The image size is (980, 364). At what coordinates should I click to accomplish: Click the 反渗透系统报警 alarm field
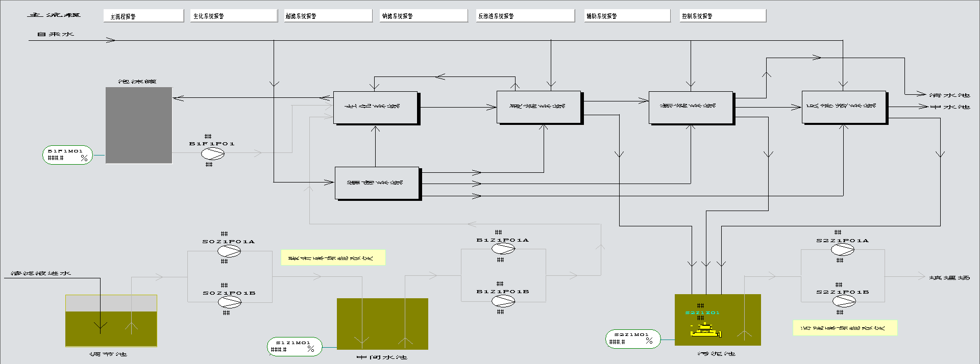(x=525, y=16)
